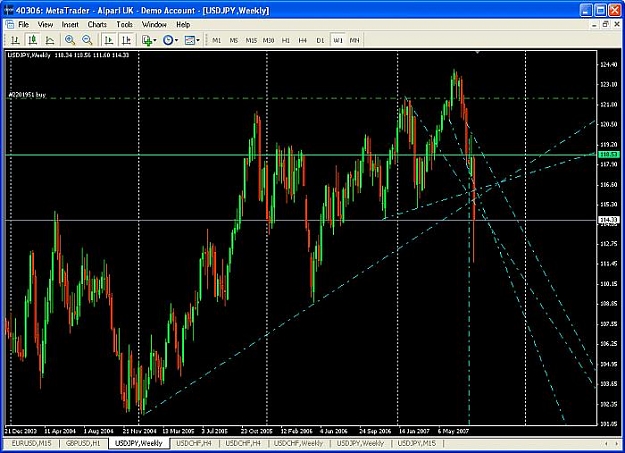Restore down the inner chart window

coord(605,25)
